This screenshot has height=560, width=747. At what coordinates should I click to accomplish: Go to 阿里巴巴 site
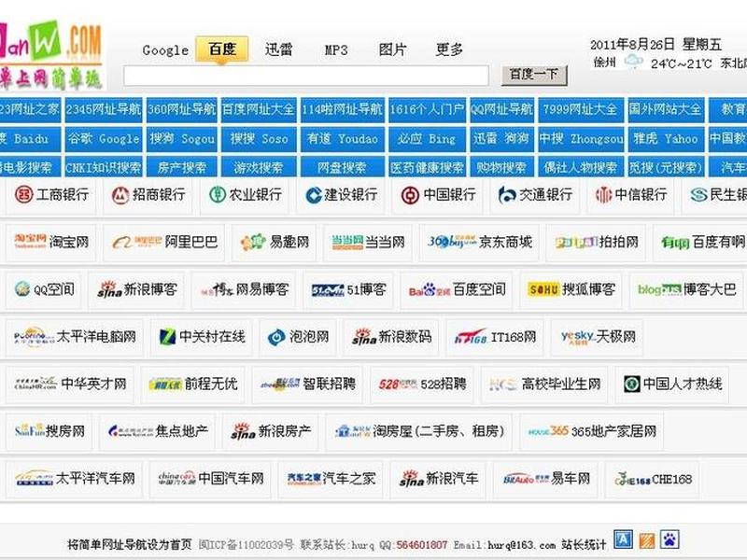coord(164,242)
